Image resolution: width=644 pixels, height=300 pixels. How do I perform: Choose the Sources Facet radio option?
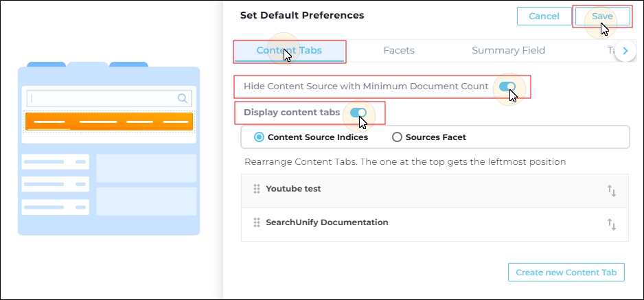click(x=397, y=137)
